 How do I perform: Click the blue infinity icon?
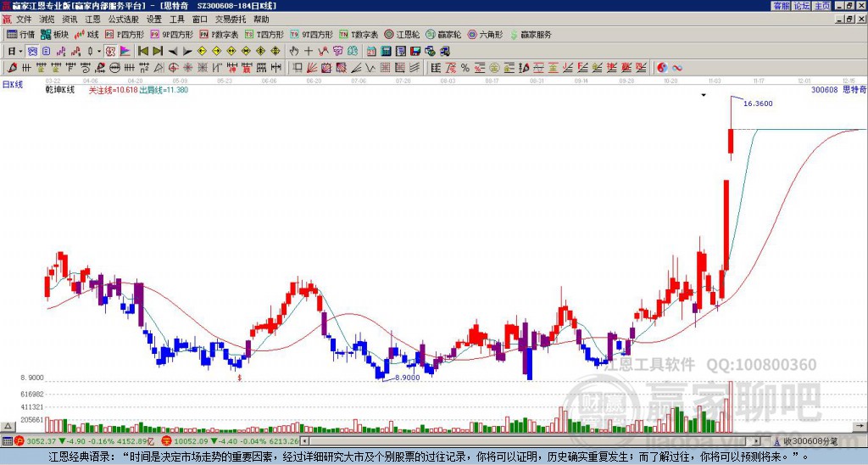[x=677, y=68]
